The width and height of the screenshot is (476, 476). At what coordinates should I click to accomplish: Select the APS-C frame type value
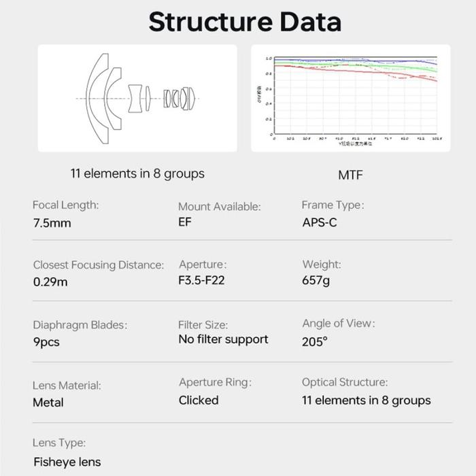coord(320,222)
